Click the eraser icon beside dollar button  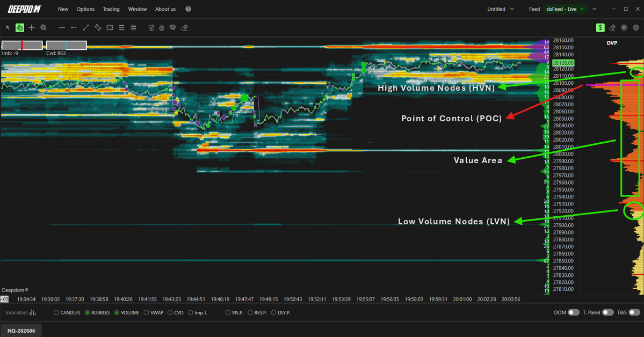[612, 27]
